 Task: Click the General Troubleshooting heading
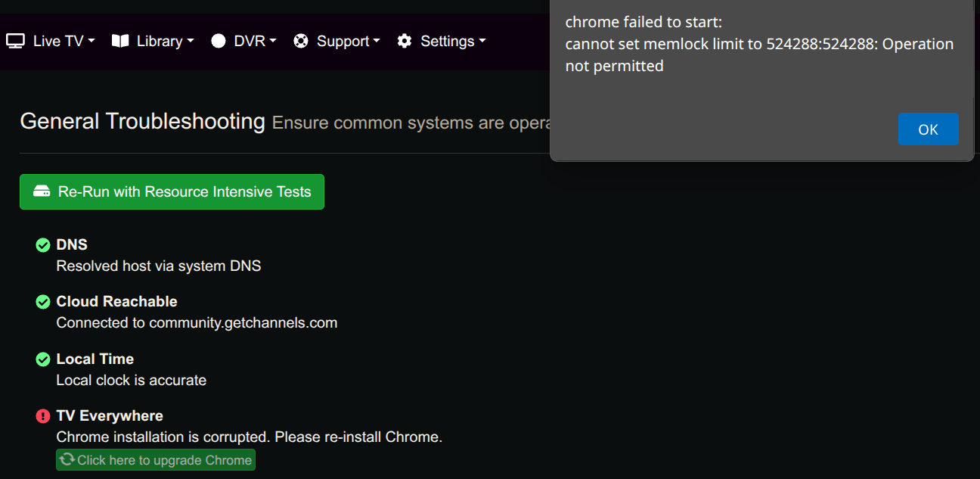pos(142,121)
